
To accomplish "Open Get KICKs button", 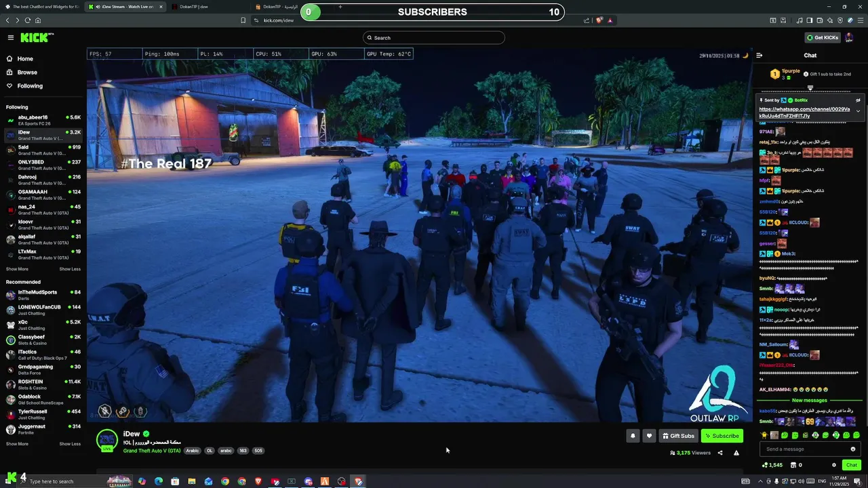I will tap(823, 38).
